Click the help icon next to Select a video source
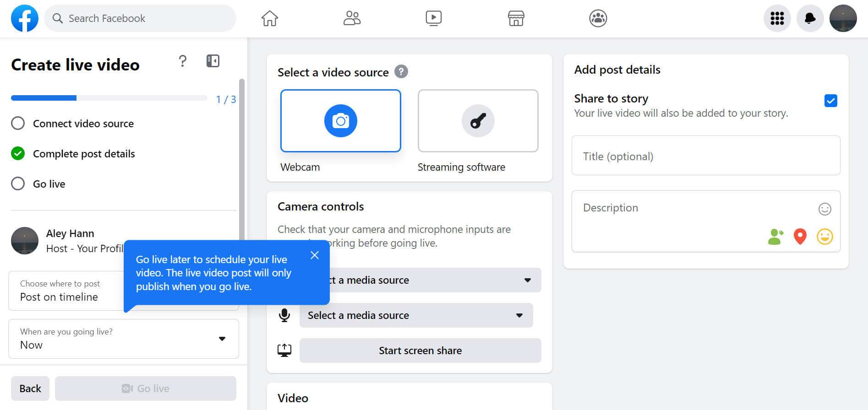The height and width of the screenshot is (410, 868). point(401,72)
